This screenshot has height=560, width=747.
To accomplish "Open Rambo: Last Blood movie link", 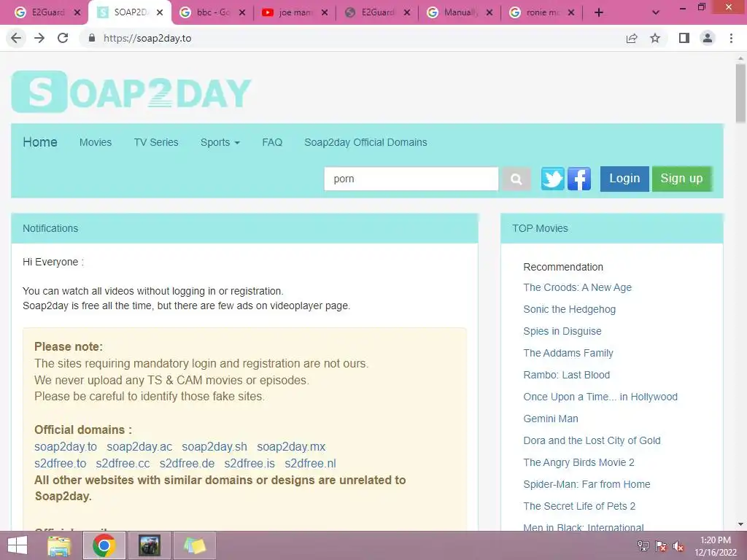I will coord(566,376).
